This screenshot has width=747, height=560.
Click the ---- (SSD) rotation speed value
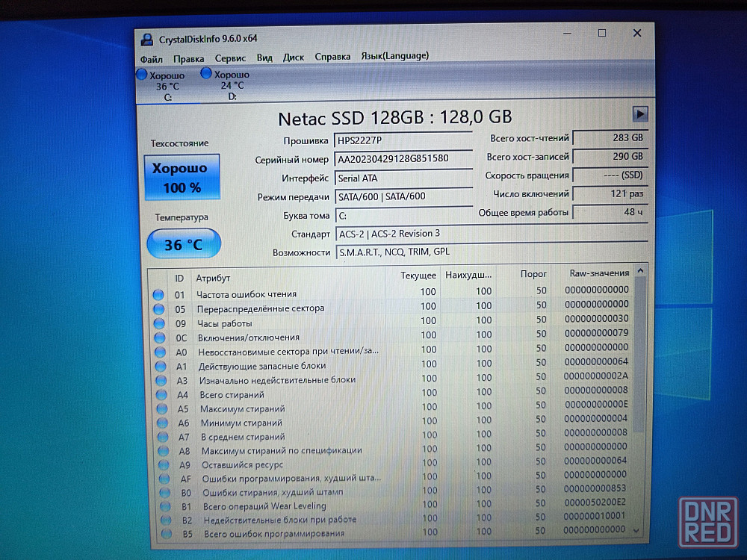(x=610, y=175)
